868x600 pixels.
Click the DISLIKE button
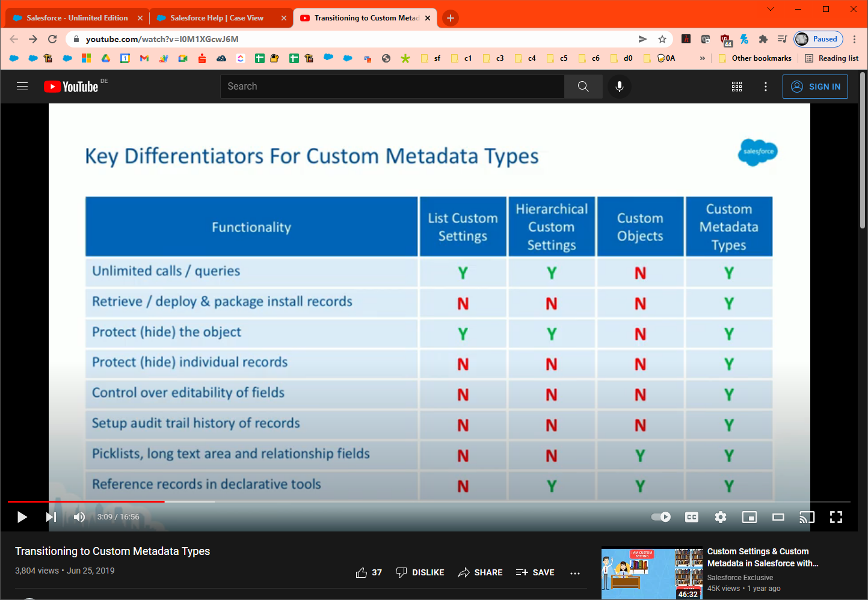[420, 572]
